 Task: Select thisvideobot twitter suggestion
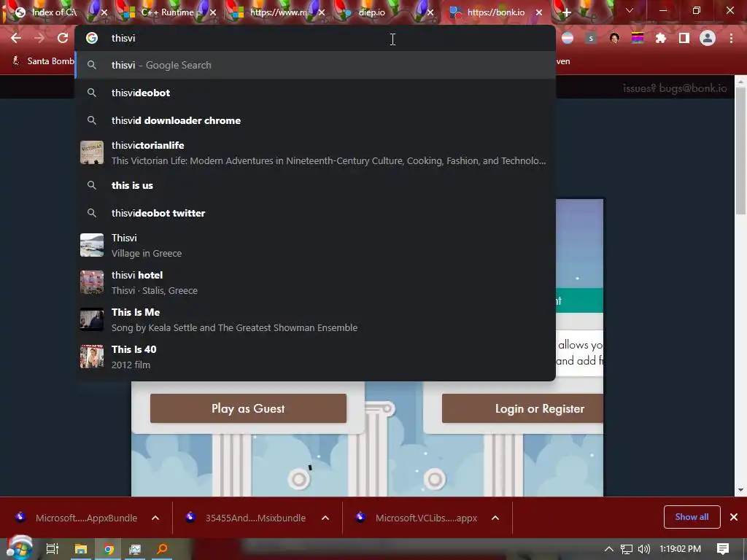point(315,213)
